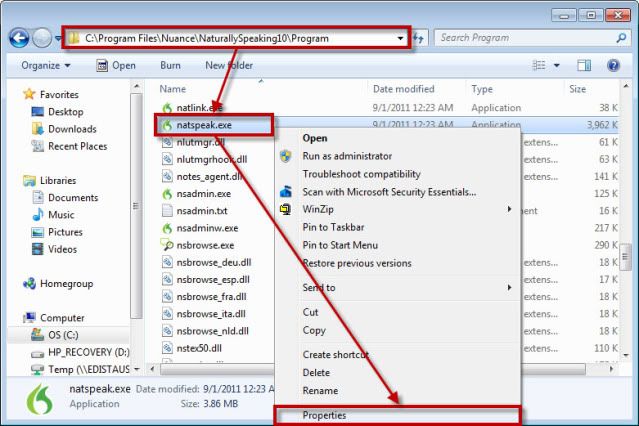Click the Run as administrator shield icon

click(286, 156)
